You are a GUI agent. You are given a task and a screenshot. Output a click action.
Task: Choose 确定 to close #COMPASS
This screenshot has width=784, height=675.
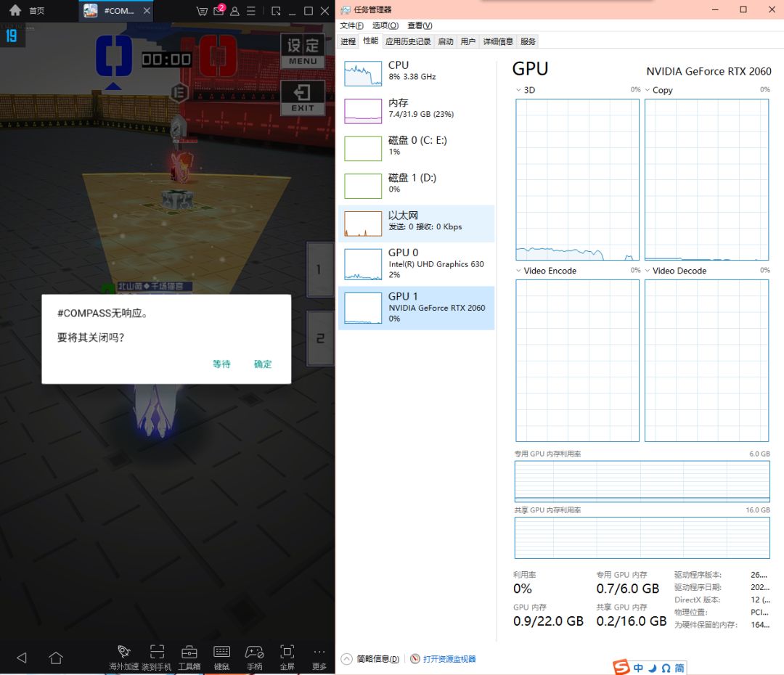point(263,364)
